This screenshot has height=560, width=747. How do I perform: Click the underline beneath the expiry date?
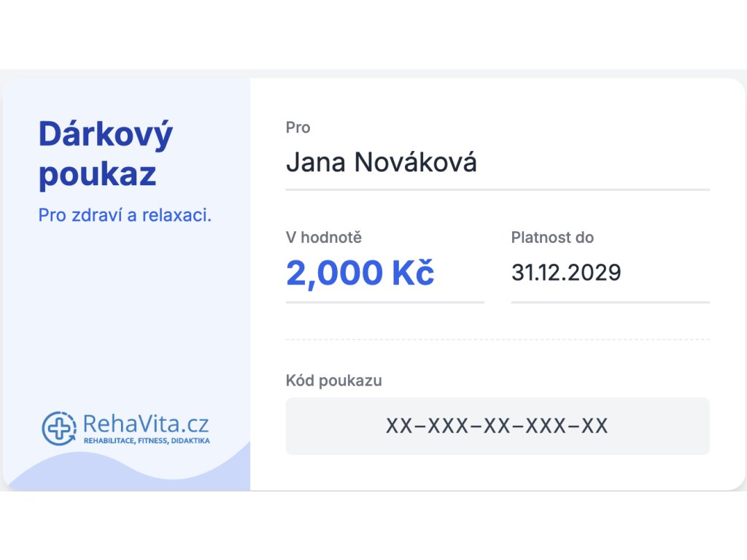click(x=610, y=301)
